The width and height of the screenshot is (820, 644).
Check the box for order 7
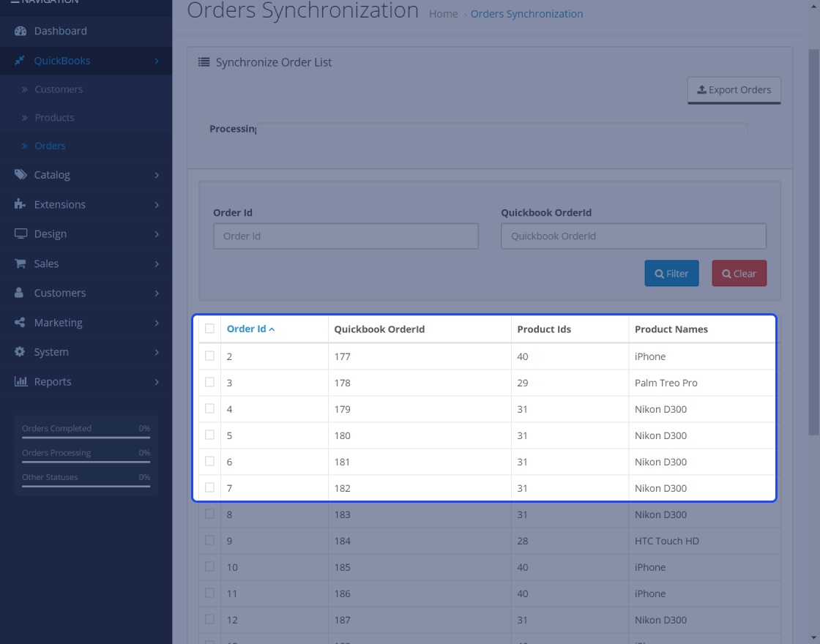(209, 487)
